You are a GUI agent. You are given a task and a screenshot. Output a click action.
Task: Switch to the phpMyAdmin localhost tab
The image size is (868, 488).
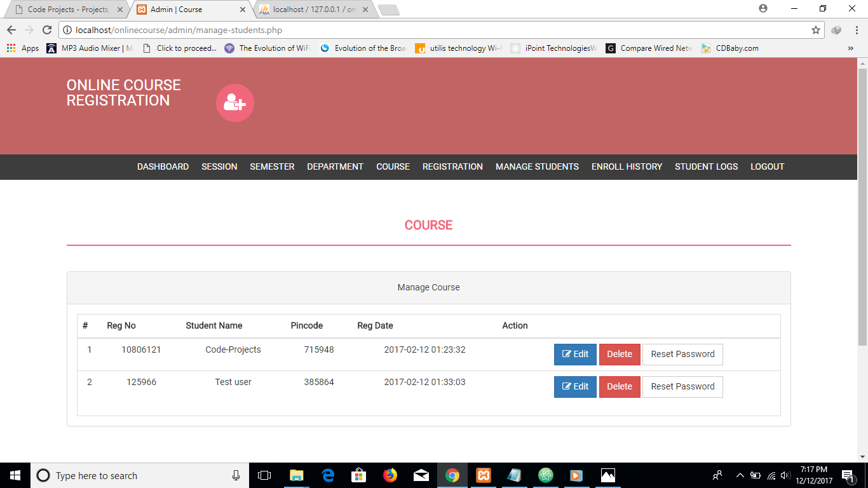[314, 10]
